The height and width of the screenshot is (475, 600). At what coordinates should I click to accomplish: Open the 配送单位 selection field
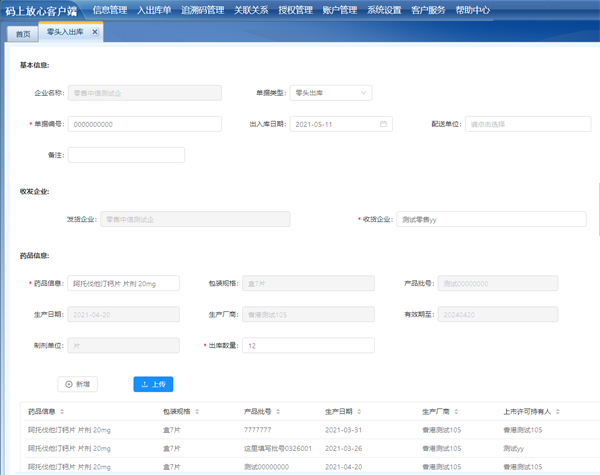coord(527,124)
